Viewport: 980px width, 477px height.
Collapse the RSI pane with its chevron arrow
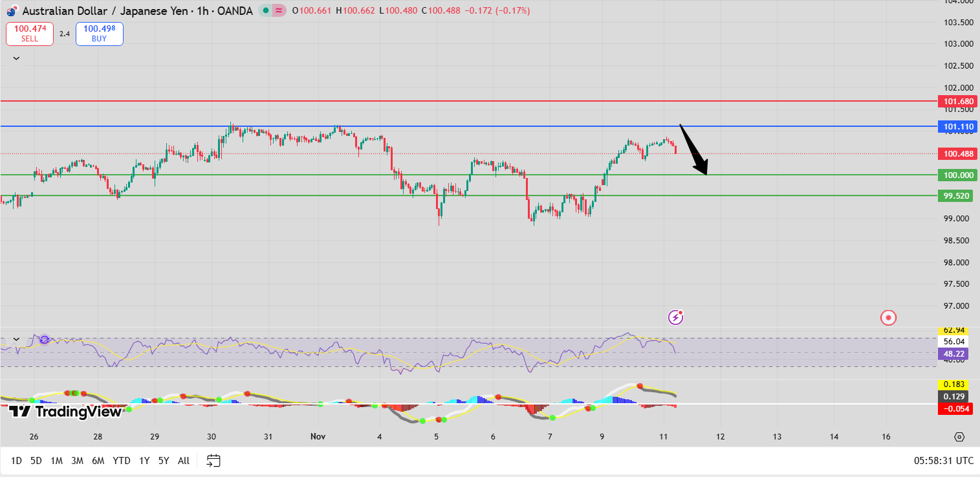(16, 338)
